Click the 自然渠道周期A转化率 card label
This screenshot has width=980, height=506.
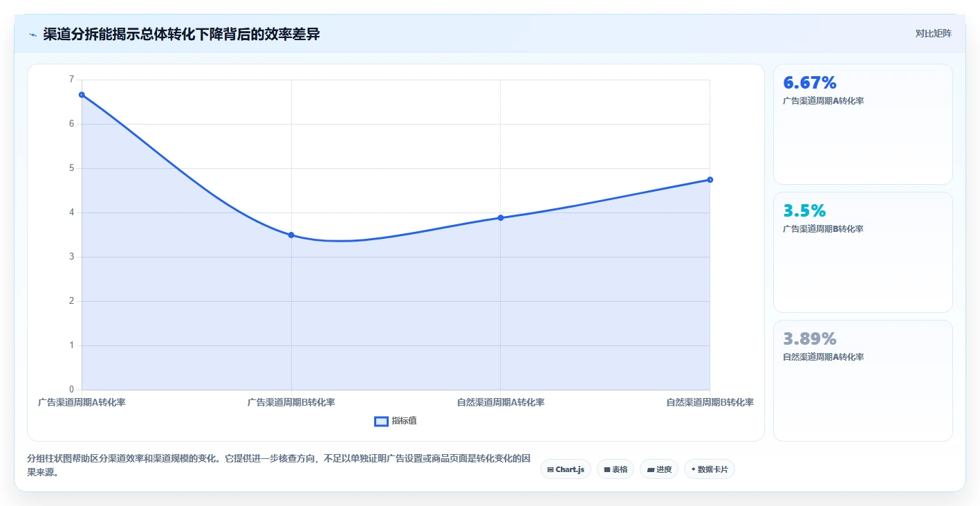(823, 357)
